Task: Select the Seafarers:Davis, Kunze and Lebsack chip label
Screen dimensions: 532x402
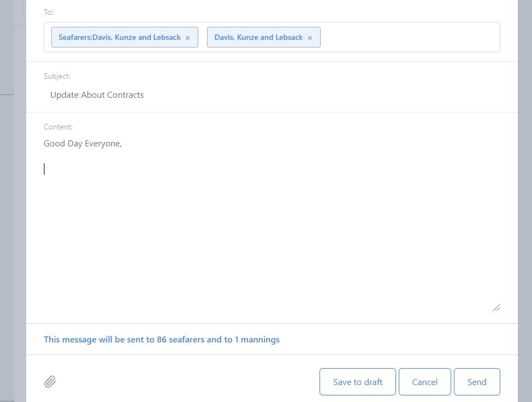Action: 120,37
